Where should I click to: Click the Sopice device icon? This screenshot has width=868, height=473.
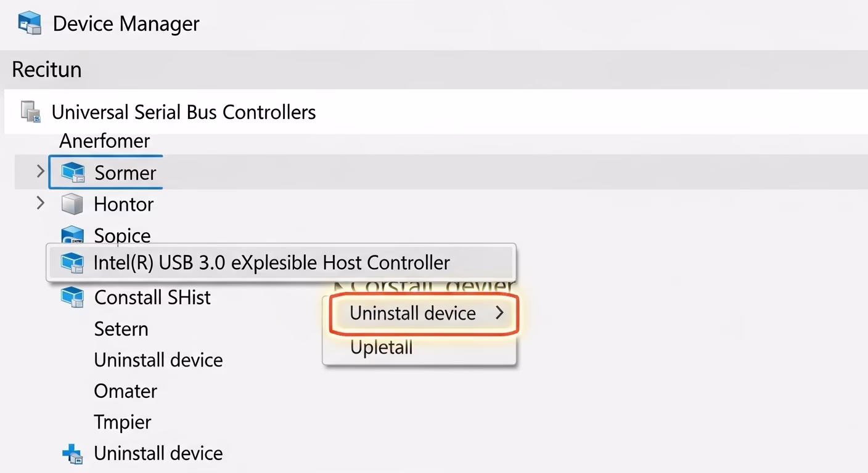[72, 235]
